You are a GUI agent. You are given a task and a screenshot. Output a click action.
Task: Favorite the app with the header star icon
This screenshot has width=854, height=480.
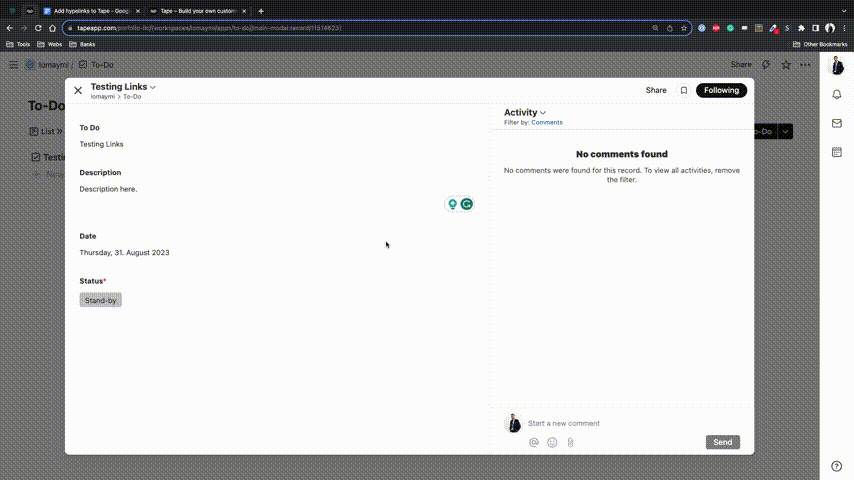point(786,65)
